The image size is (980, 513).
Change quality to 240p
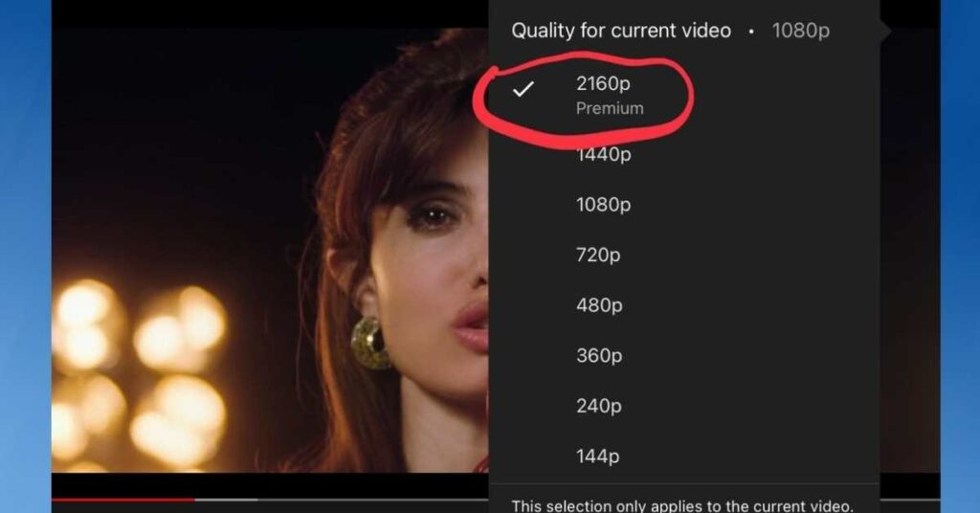(x=683, y=406)
